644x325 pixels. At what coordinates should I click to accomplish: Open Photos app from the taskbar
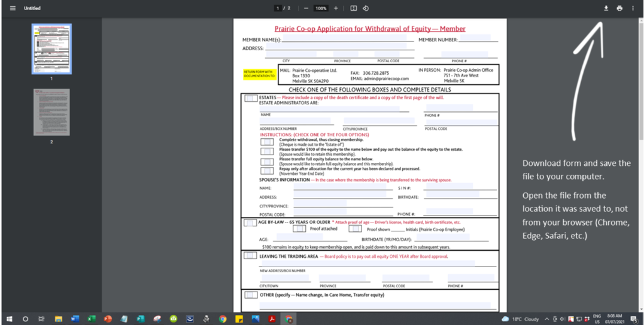pos(256,319)
